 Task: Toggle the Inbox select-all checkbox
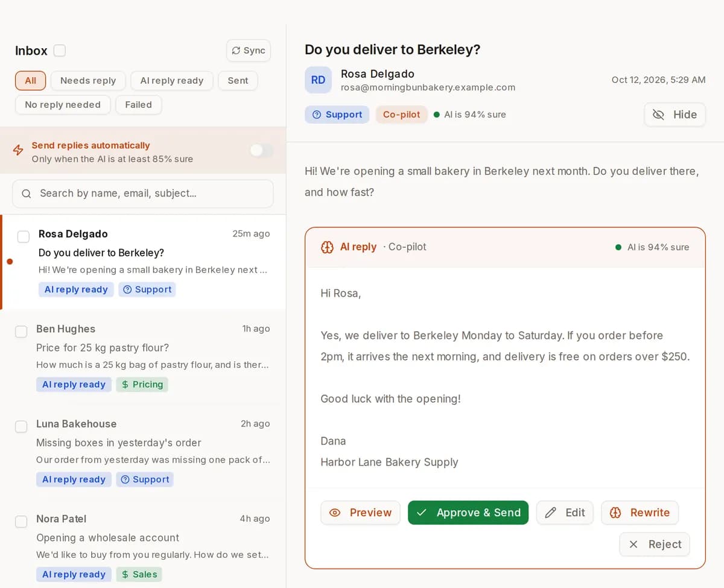(x=59, y=51)
